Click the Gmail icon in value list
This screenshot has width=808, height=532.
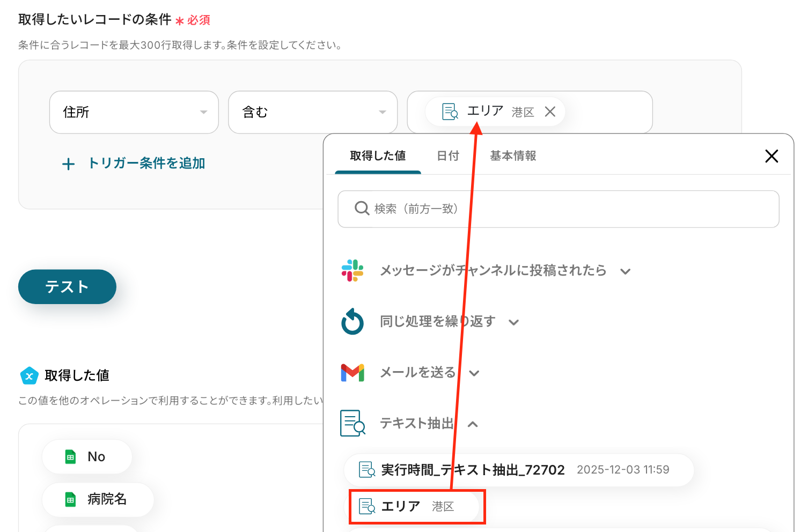(x=352, y=373)
